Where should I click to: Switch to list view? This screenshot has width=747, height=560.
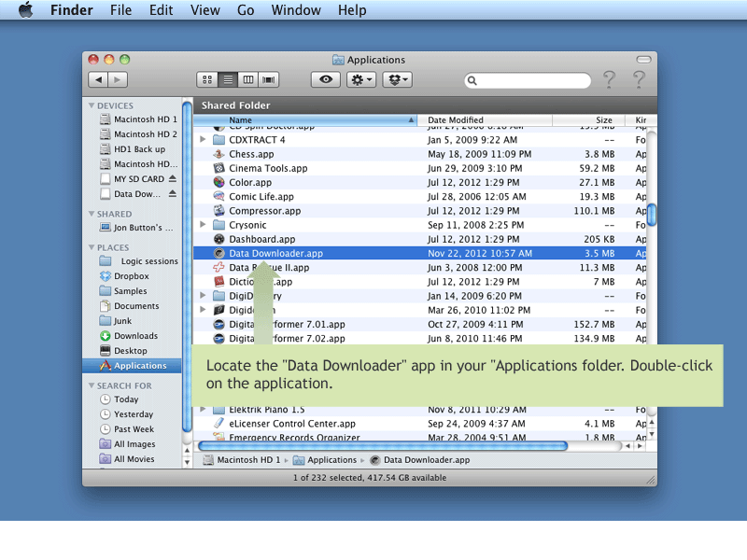(228, 79)
